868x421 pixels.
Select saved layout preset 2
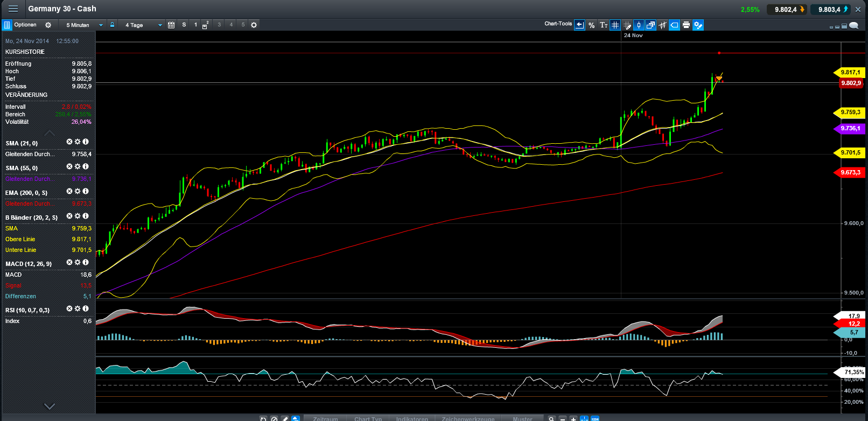(206, 25)
